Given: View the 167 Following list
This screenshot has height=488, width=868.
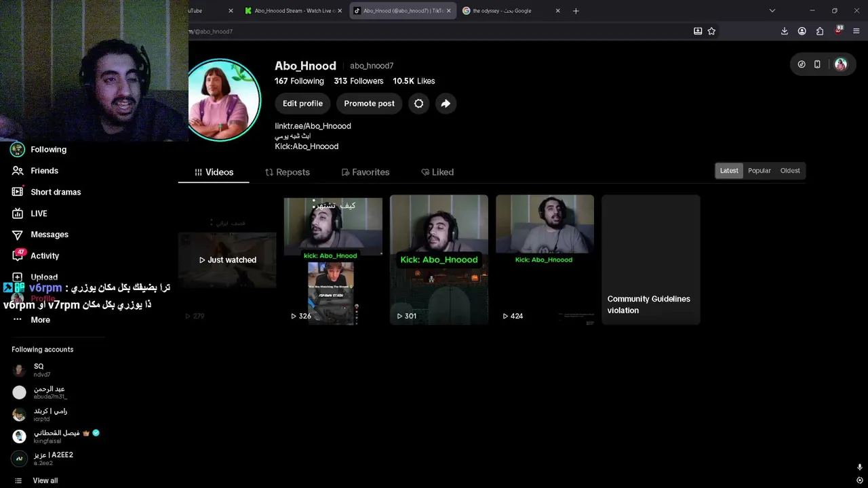Looking at the screenshot, I should [x=299, y=81].
